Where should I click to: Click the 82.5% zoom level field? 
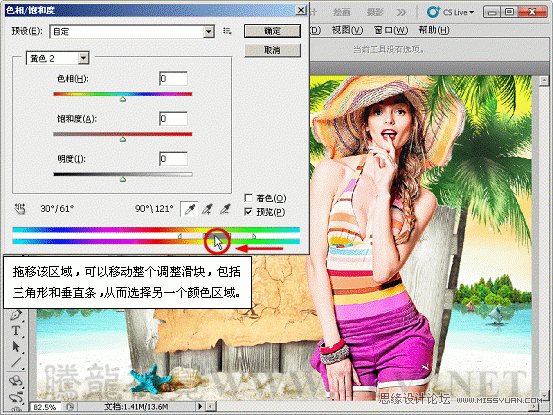[x=45, y=407]
